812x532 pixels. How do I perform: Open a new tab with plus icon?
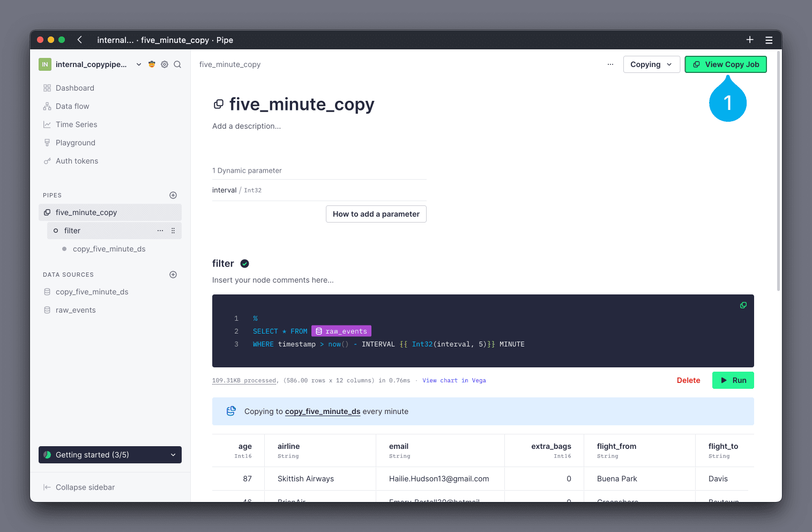click(749, 40)
